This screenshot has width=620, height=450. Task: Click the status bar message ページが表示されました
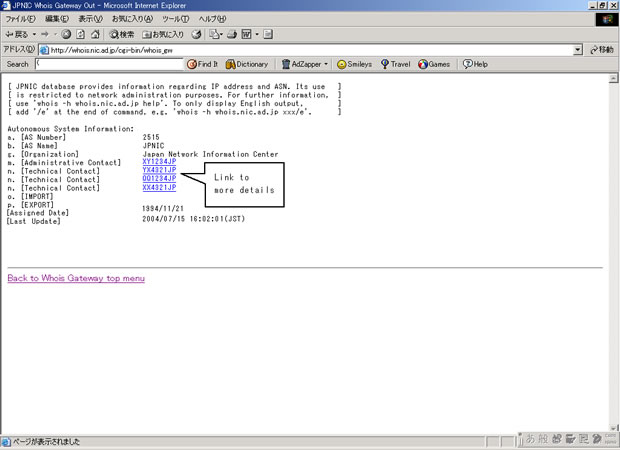46,442
